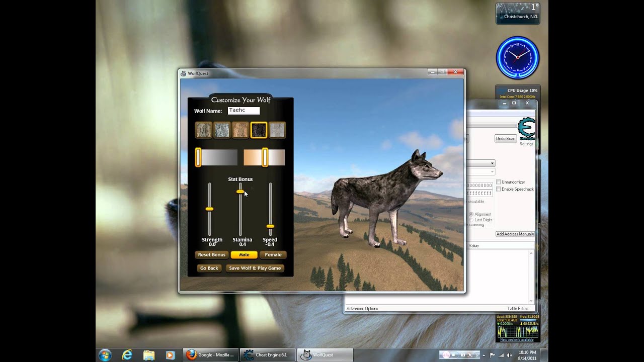Select the Alignment radio button
644x362 pixels.
[471, 214]
